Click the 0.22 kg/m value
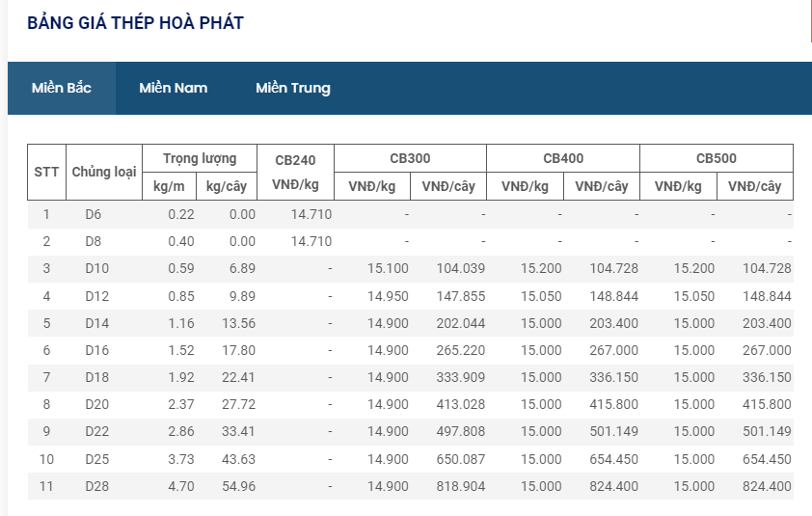This screenshot has height=516, width=812. [x=181, y=214]
